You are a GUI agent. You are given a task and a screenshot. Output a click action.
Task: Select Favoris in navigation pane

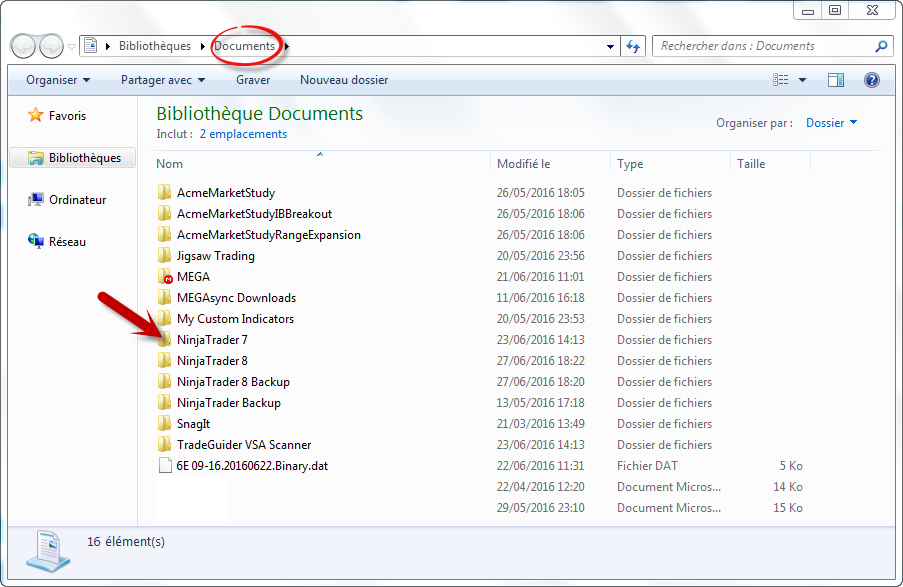click(x=67, y=116)
